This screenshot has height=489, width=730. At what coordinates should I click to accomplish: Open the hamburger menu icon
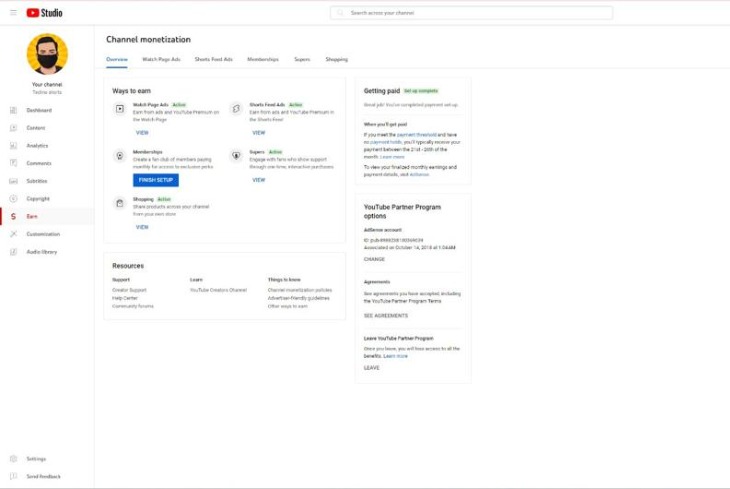(x=14, y=13)
